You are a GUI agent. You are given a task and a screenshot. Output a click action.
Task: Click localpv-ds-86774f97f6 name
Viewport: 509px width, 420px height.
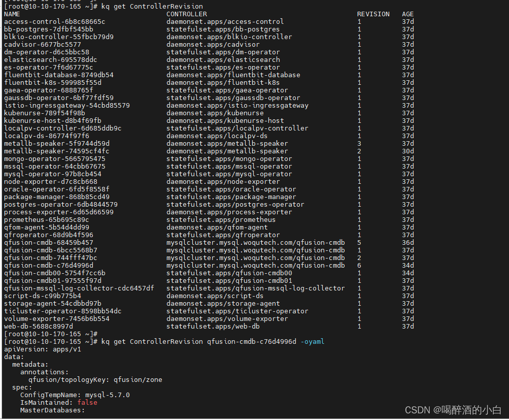tap(46, 136)
